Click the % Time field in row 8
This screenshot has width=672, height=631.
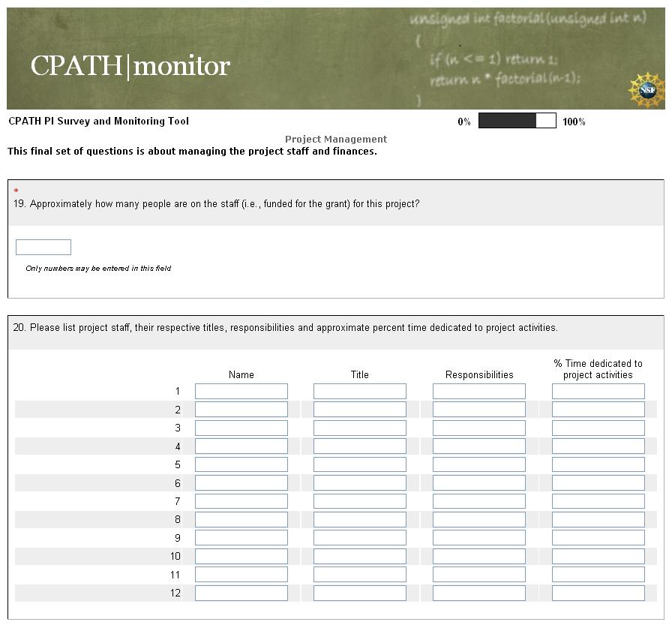pos(598,519)
